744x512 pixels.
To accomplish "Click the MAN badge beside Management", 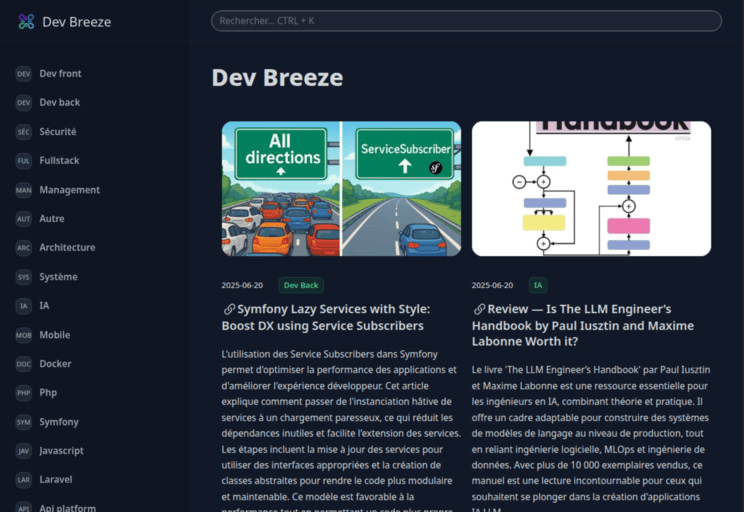I will [x=23, y=190].
